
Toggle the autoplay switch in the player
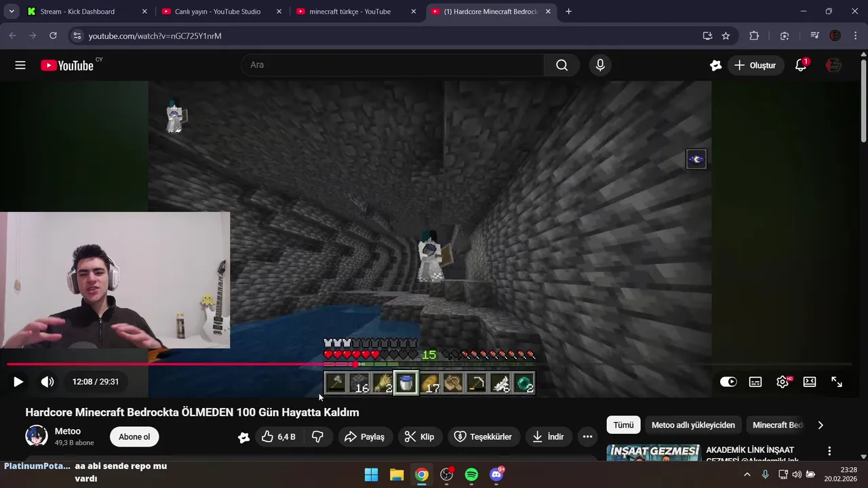click(x=728, y=382)
